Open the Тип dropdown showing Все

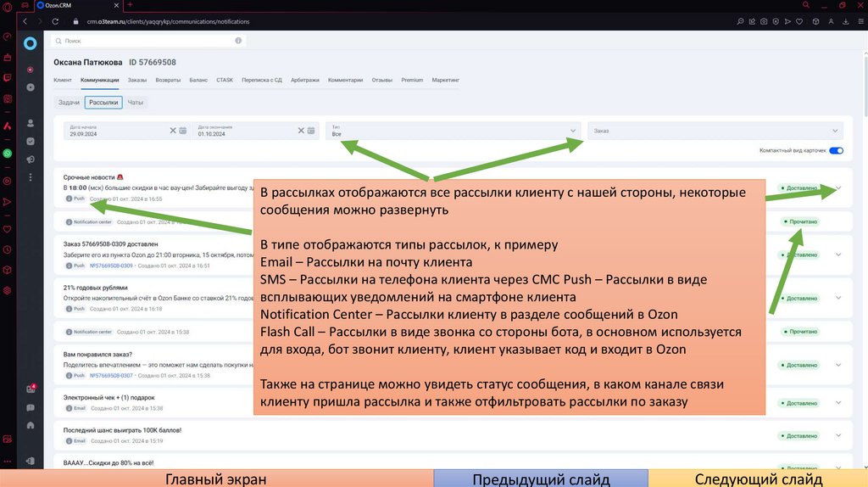(x=453, y=131)
